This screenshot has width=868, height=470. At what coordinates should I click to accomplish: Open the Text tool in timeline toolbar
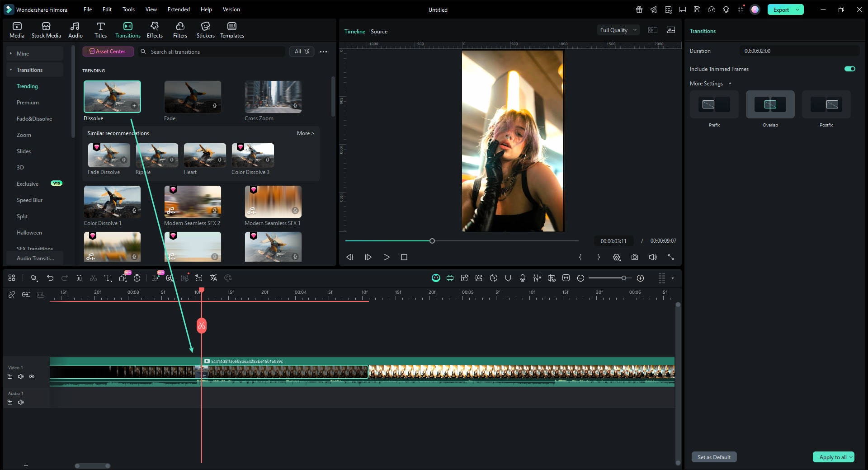tap(108, 278)
